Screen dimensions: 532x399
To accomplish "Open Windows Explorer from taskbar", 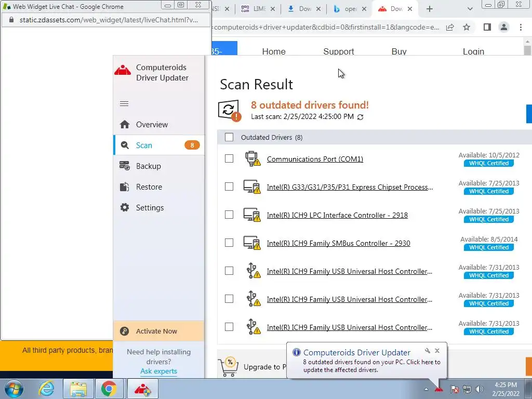I will point(78,389).
